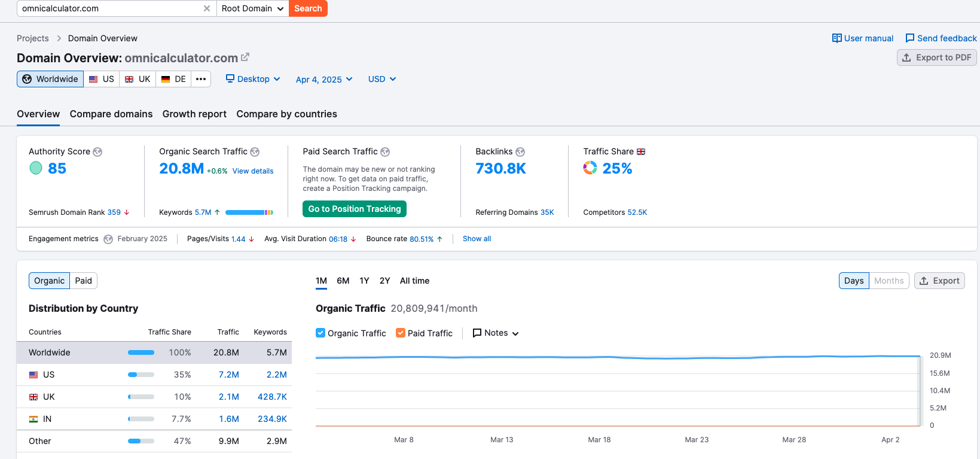
Task: Click Show all engagement metrics
Action: (x=477, y=239)
